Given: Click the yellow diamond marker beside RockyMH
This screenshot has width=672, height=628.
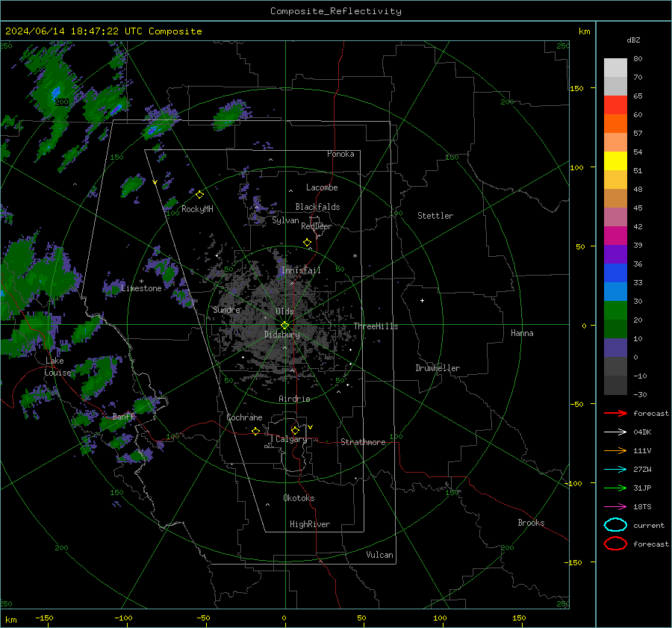Looking at the screenshot, I should [199, 195].
